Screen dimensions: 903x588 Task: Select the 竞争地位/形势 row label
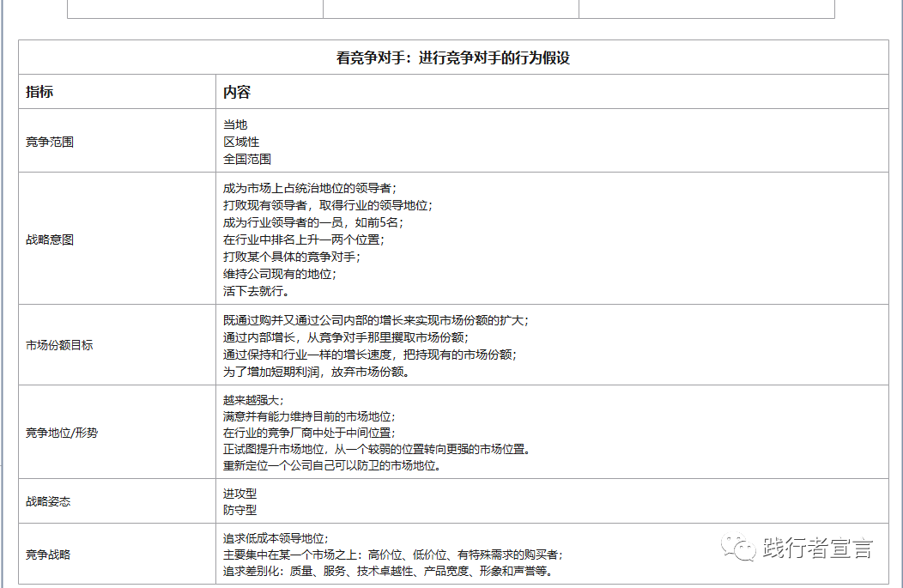click(x=61, y=433)
